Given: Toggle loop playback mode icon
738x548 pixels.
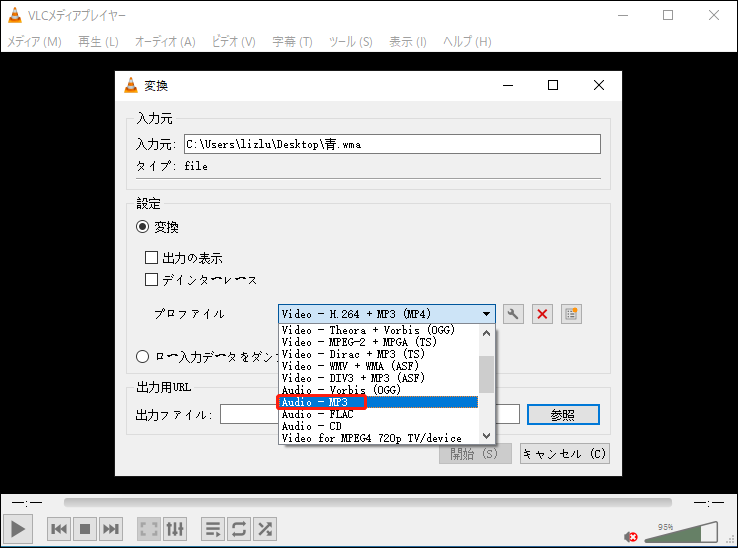Looking at the screenshot, I should pos(239,529).
